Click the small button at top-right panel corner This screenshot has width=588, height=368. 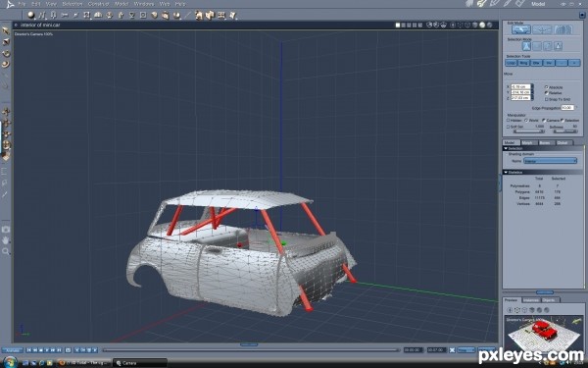coord(582,15)
